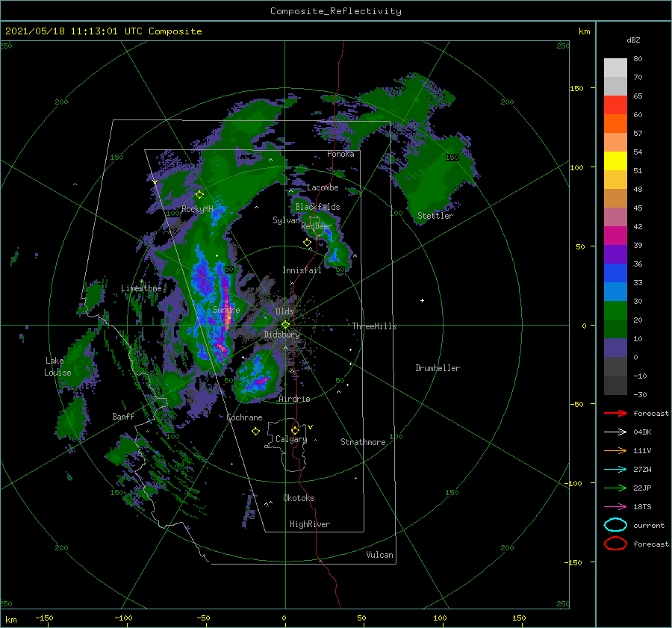Screen dimensions: 672x628
Task: Click the Innisfail city label
Action: click(x=302, y=270)
